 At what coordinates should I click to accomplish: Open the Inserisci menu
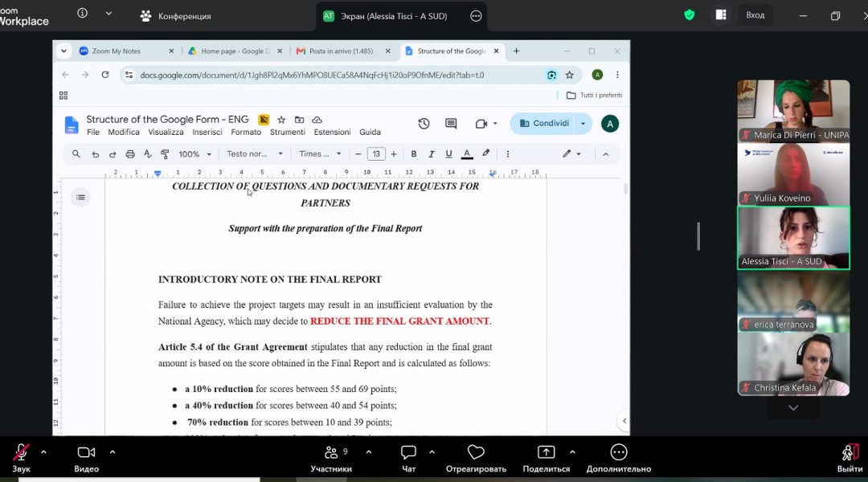tap(207, 133)
